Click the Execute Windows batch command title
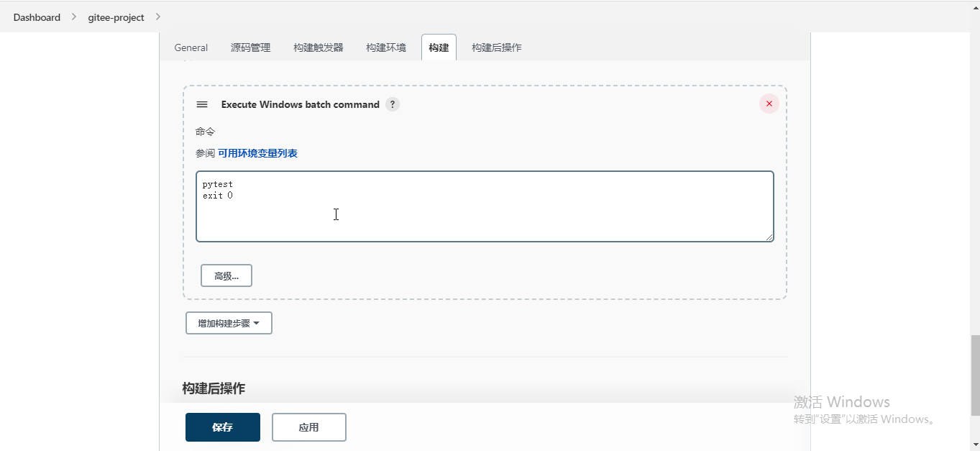The width and height of the screenshot is (980, 451). (x=300, y=104)
